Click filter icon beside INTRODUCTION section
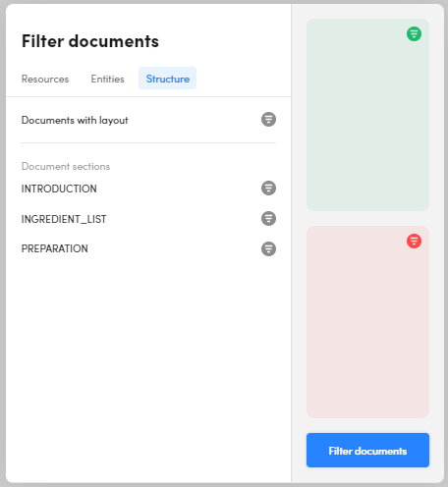Image resolution: width=448 pixels, height=487 pixels. click(x=268, y=189)
